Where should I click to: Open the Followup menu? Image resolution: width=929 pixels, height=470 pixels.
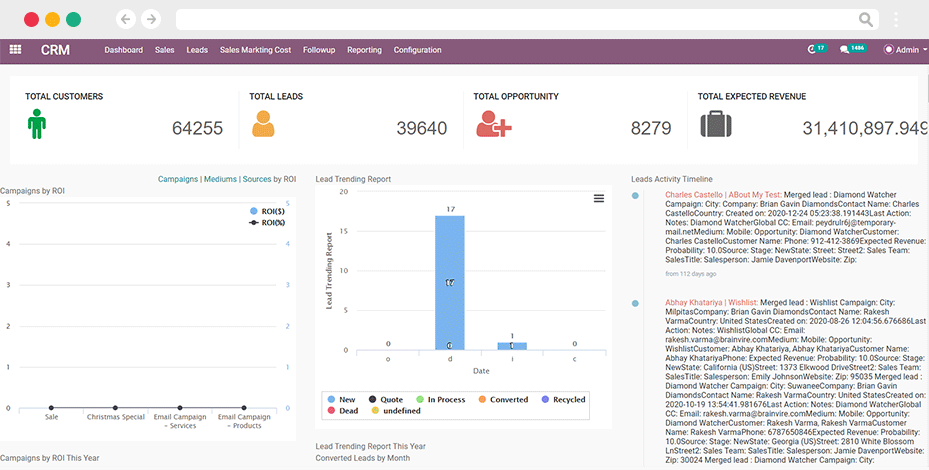click(x=319, y=50)
